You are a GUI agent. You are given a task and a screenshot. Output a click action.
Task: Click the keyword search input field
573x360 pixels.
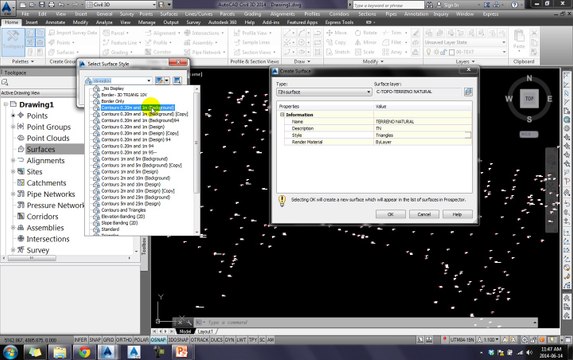[388, 5]
